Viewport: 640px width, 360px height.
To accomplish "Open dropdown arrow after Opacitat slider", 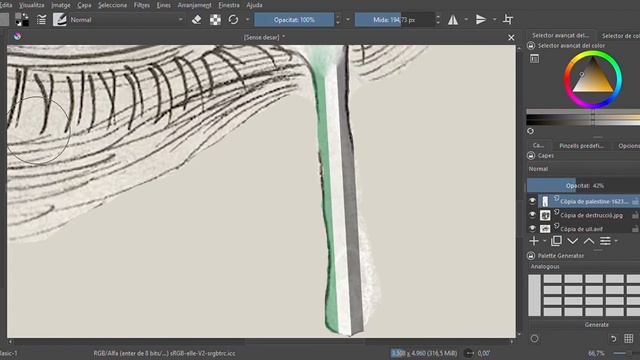I will (x=348, y=19).
